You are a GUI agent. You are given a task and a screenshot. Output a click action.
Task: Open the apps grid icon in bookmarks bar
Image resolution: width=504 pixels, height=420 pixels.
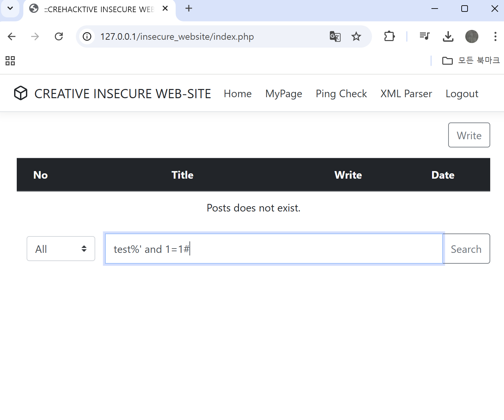10,61
